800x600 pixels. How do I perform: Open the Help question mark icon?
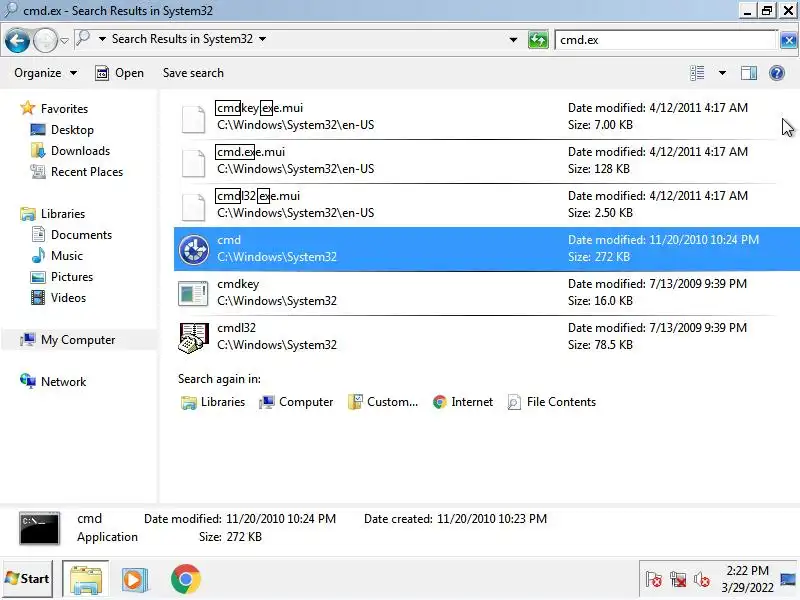[x=777, y=73]
